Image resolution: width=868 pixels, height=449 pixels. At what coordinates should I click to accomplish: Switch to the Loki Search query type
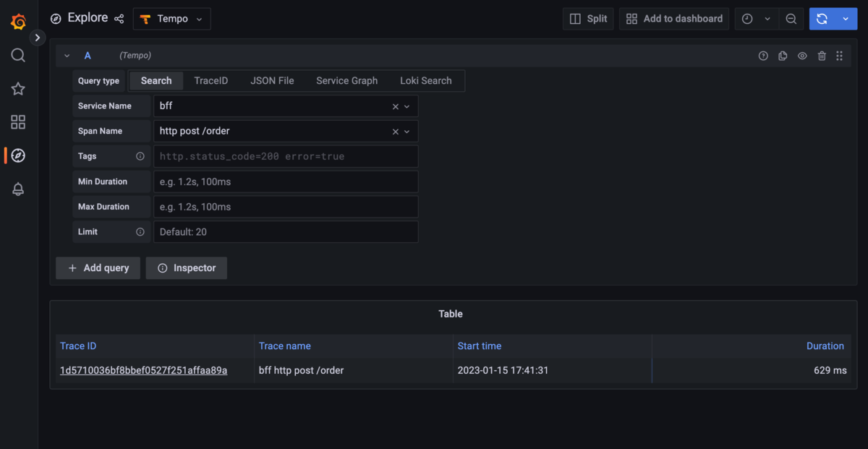pyautogui.click(x=426, y=81)
